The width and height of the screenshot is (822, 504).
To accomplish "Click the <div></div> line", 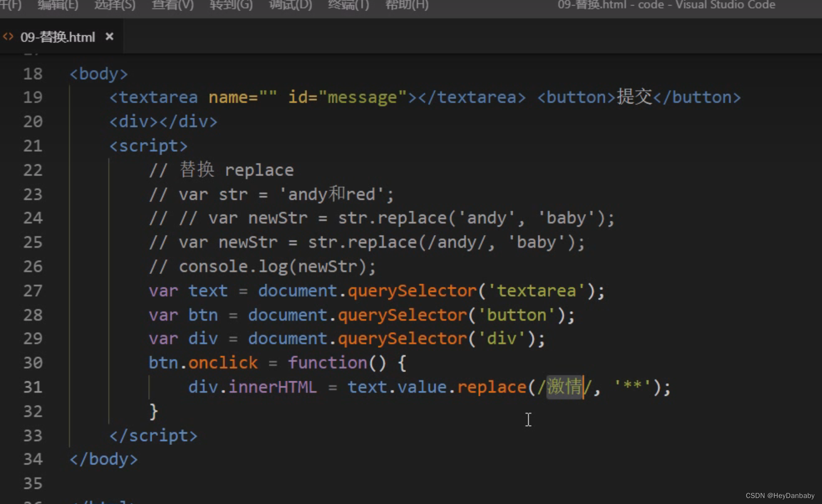I will coord(163,121).
